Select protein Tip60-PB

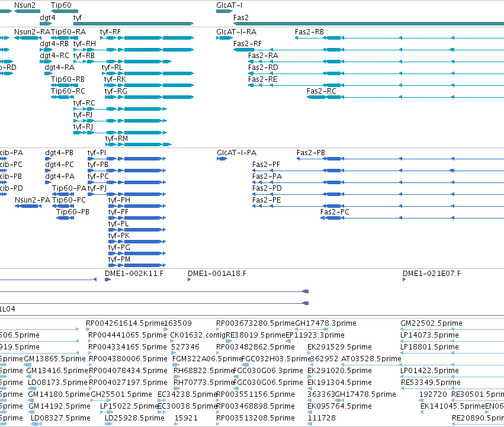[x=73, y=212]
